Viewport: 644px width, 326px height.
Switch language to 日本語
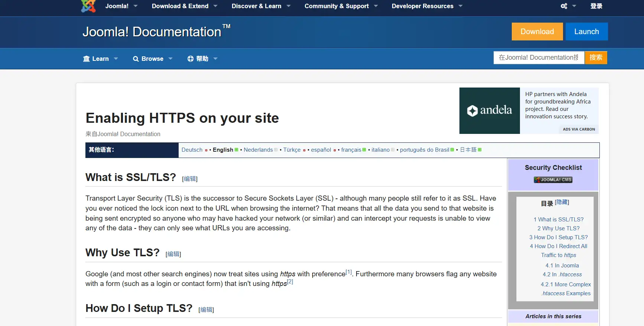(468, 150)
